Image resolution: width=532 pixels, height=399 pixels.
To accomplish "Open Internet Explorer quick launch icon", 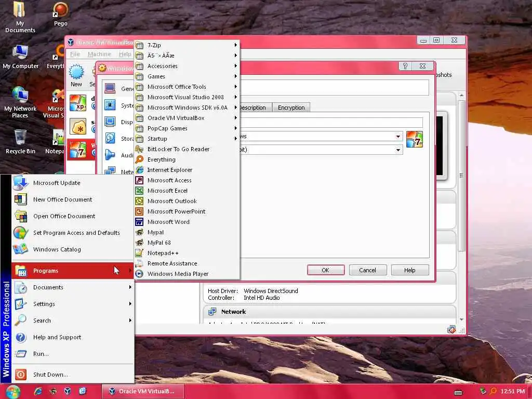I will coord(37,391).
